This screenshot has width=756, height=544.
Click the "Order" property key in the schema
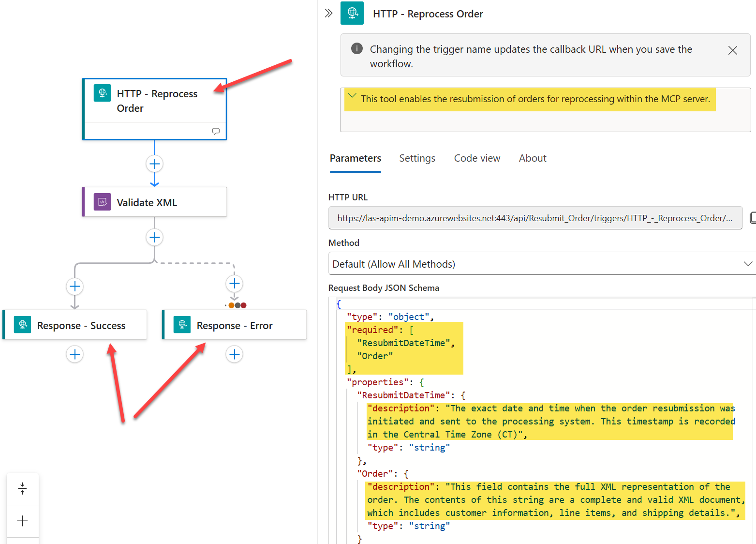[375, 473]
